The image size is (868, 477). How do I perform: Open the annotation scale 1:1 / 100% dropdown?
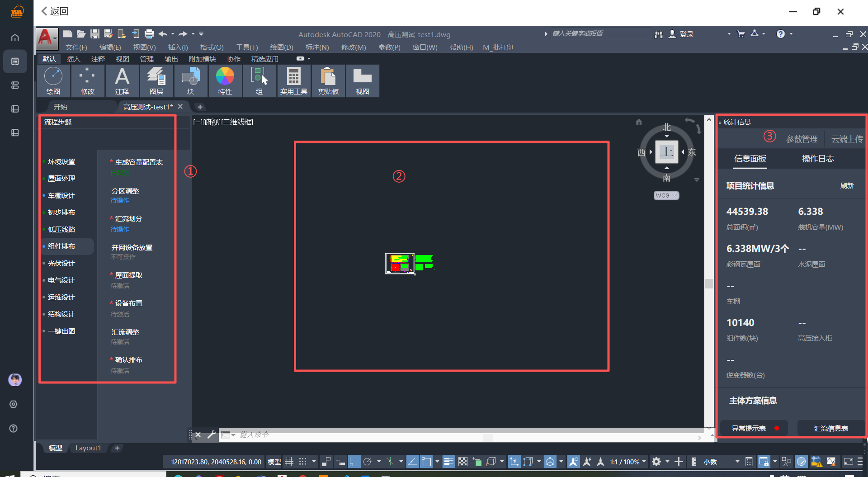click(627, 462)
